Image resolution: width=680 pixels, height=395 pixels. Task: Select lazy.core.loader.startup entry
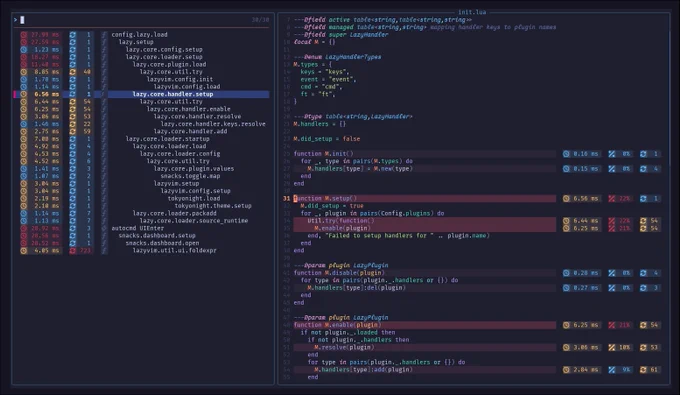[x=167, y=139]
